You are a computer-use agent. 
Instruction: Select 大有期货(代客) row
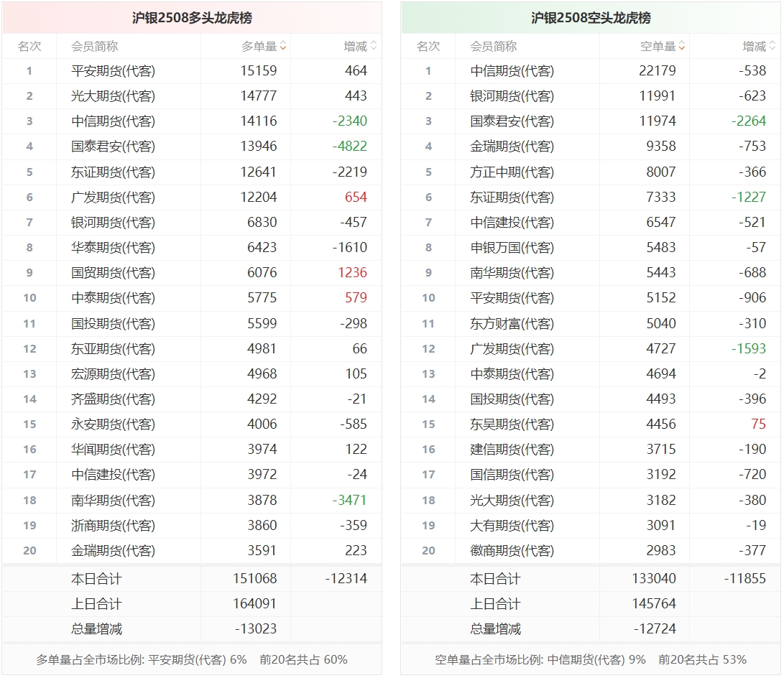pos(591,526)
